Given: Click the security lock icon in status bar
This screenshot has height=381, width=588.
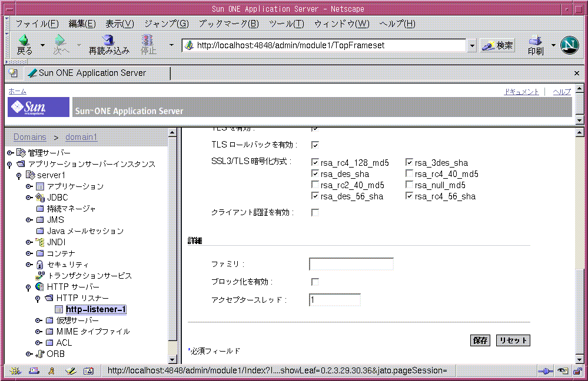Looking at the screenshot, I should pyautogui.click(x=578, y=371).
